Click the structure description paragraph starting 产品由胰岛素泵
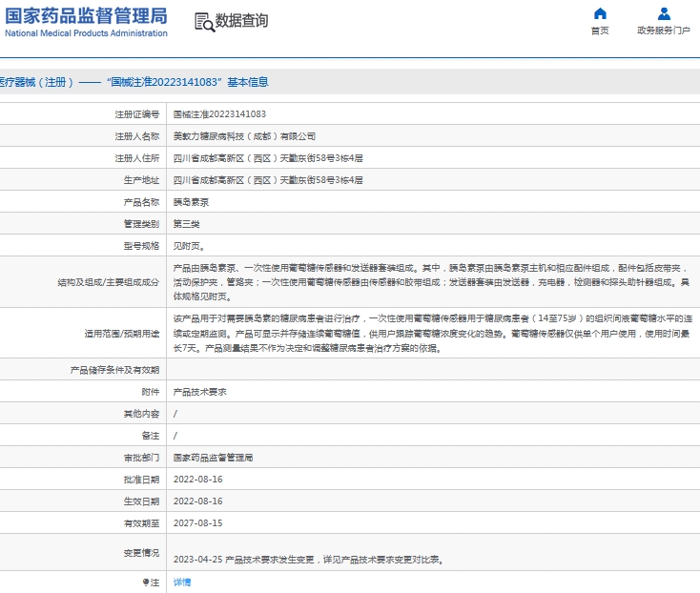Screen dimensions: 700x593 [x=431, y=282]
